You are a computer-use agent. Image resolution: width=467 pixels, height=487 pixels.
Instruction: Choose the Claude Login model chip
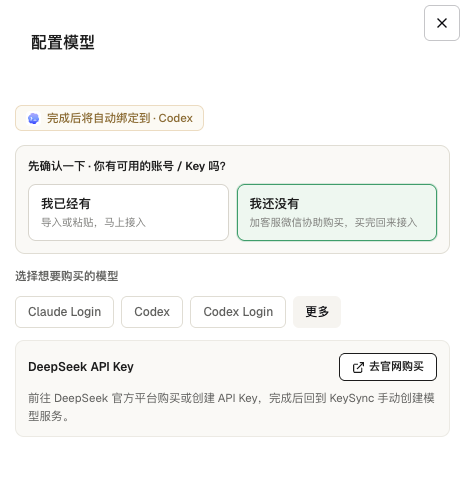click(64, 312)
